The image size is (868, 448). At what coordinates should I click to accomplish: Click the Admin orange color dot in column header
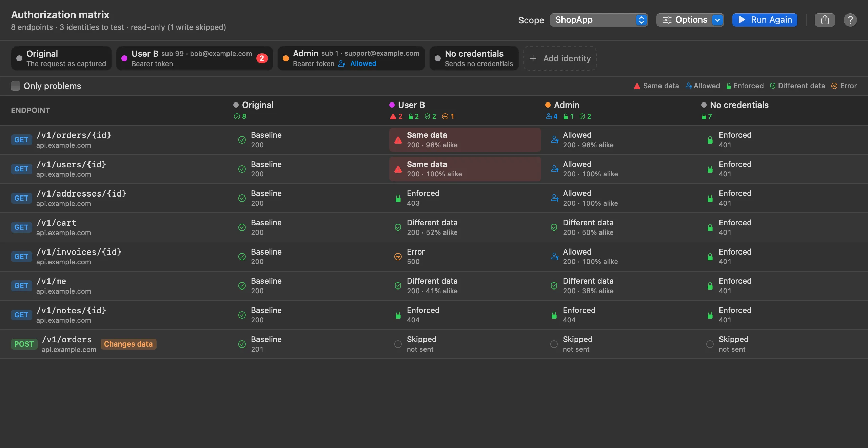(x=548, y=105)
